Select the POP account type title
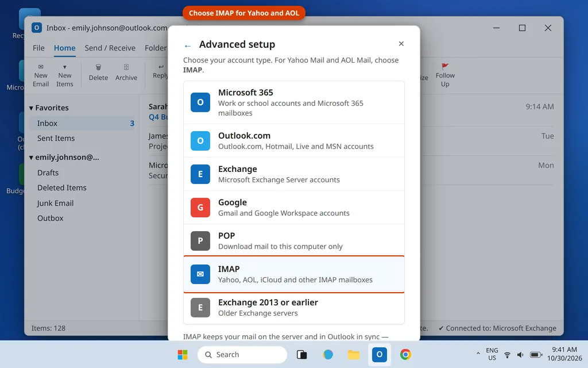The height and width of the screenshot is (368, 588). pyautogui.click(x=226, y=235)
